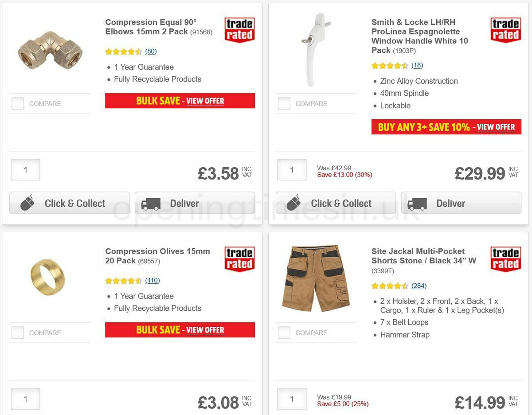The height and width of the screenshot is (415, 532).
Task: Click the Trade Rated badge for Compression Olives
Action: click(x=239, y=258)
